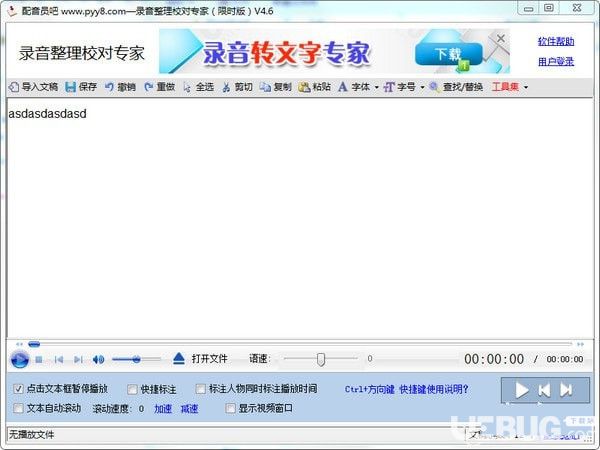Paste with the 粘贴 clipboard icon
This screenshot has height=450, width=600.
point(304,87)
